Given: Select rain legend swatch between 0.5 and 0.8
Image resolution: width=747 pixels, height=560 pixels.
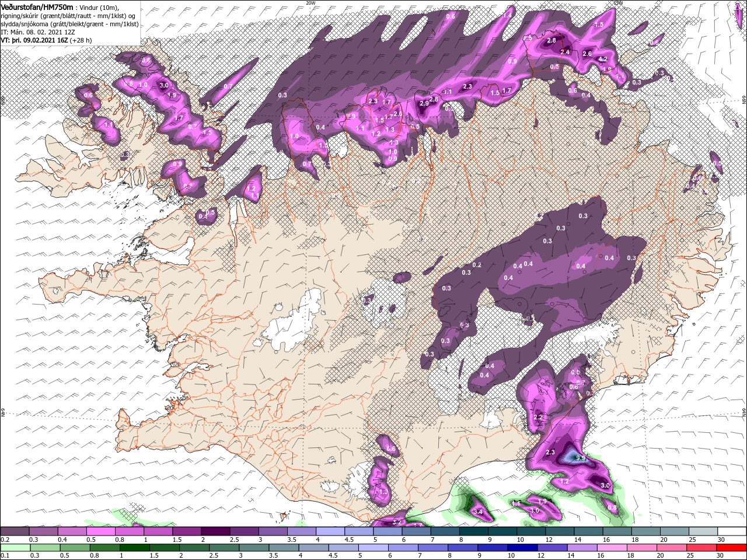Looking at the screenshot, I should pos(75,548).
